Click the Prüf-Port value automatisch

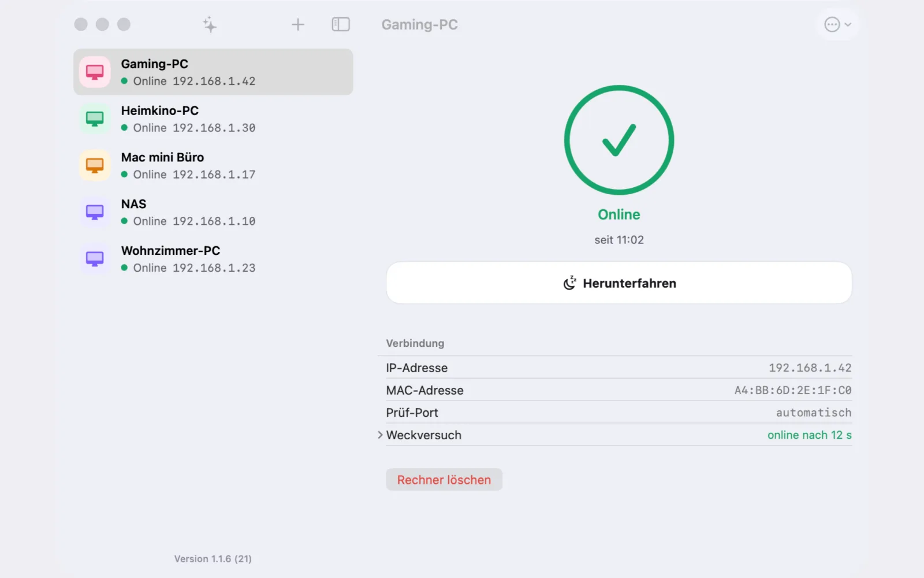814,413
